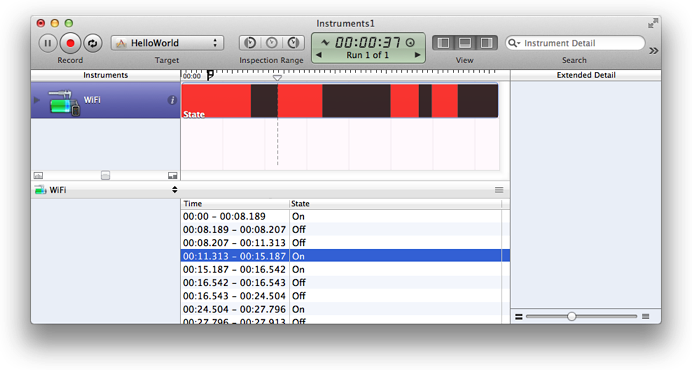Go to previous run arrow
Viewport: 692px width, 370px height.
coord(319,55)
